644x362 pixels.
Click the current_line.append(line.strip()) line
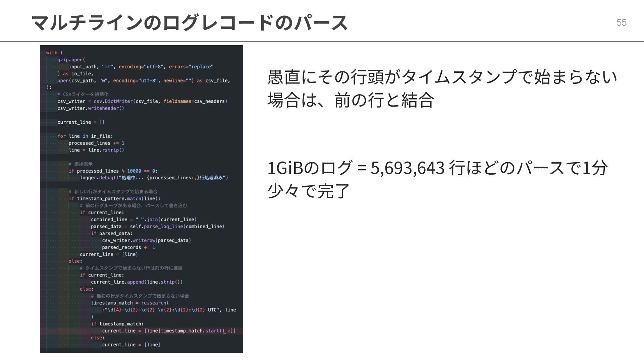click(137, 282)
